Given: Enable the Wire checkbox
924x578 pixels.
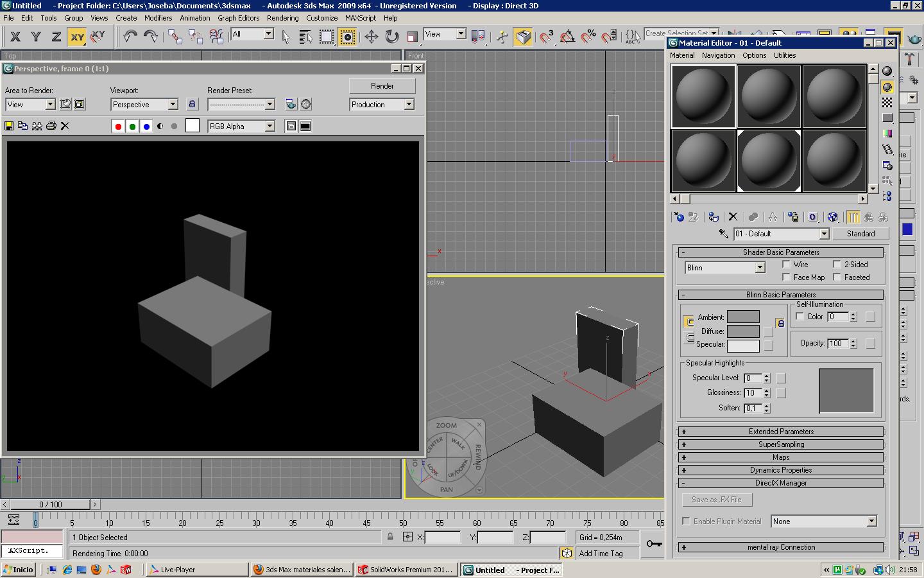Looking at the screenshot, I should click(786, 265).
